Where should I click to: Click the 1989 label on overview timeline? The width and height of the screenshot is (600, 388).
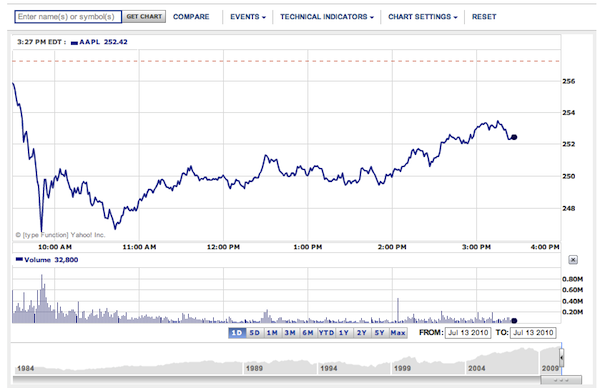254,368
